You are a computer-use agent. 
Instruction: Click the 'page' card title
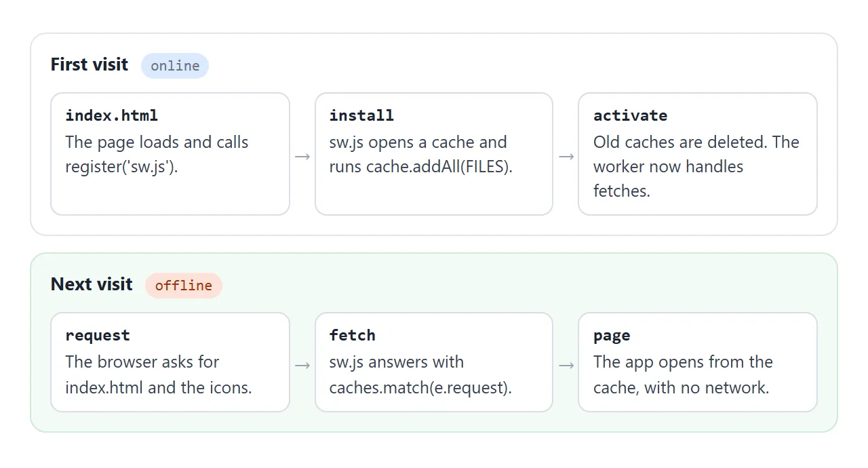(x=612, y=335)
